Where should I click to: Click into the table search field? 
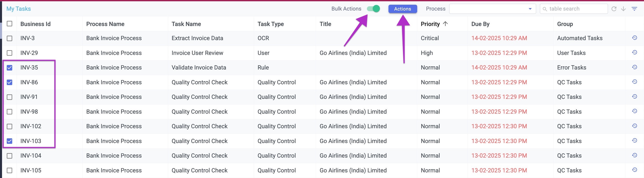point(573,9)
